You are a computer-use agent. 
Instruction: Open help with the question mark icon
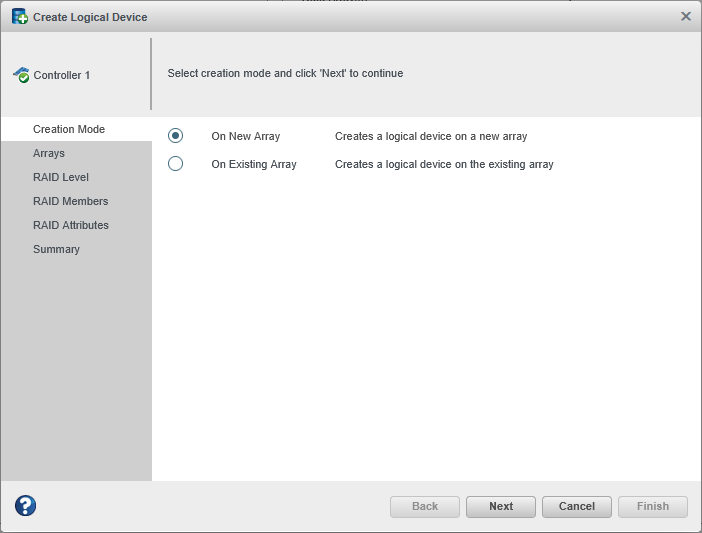[26, 506]
